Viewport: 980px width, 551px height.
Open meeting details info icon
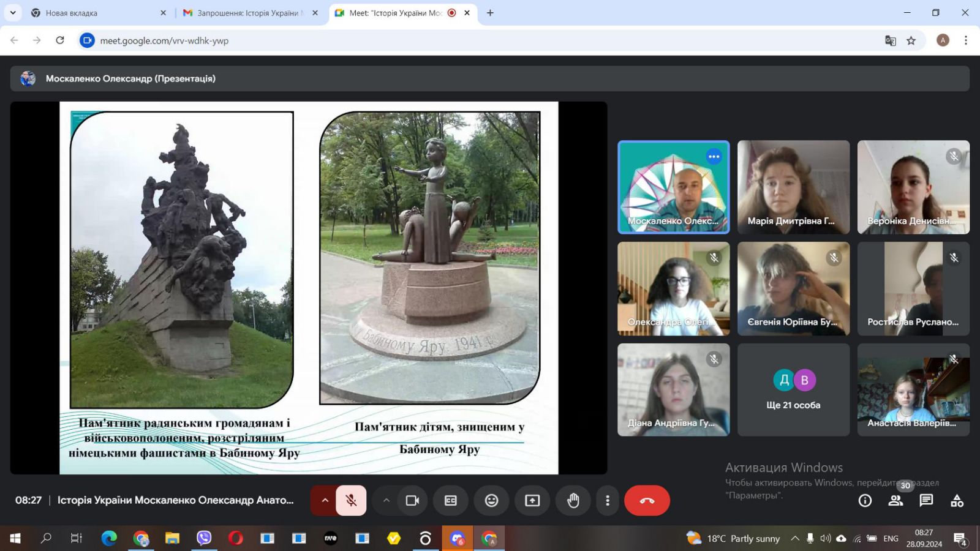[865, 501]
